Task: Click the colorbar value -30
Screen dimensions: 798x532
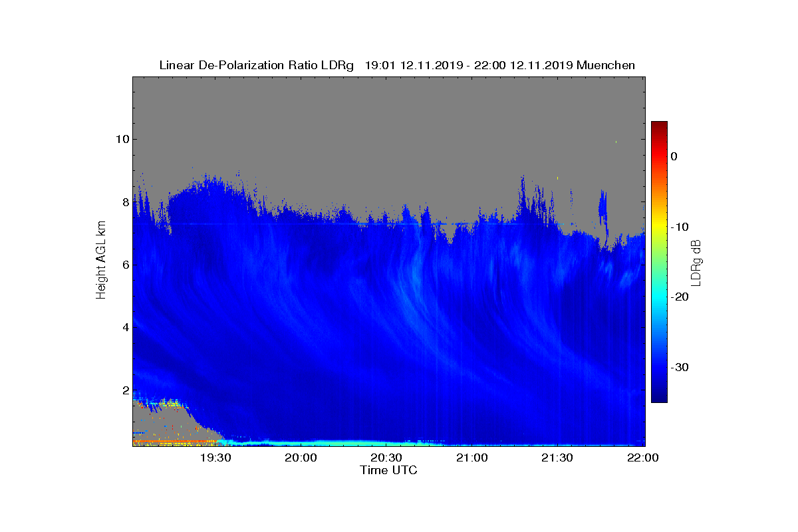Action: click(680, 367)
